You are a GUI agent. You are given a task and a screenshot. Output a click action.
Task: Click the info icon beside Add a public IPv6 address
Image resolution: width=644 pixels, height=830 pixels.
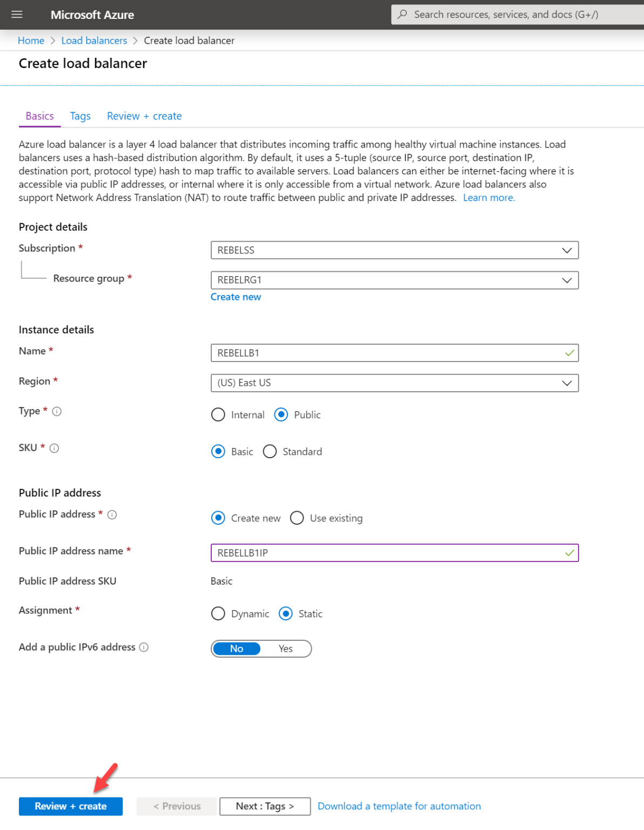pyautogui.click(x=143, y=647)
